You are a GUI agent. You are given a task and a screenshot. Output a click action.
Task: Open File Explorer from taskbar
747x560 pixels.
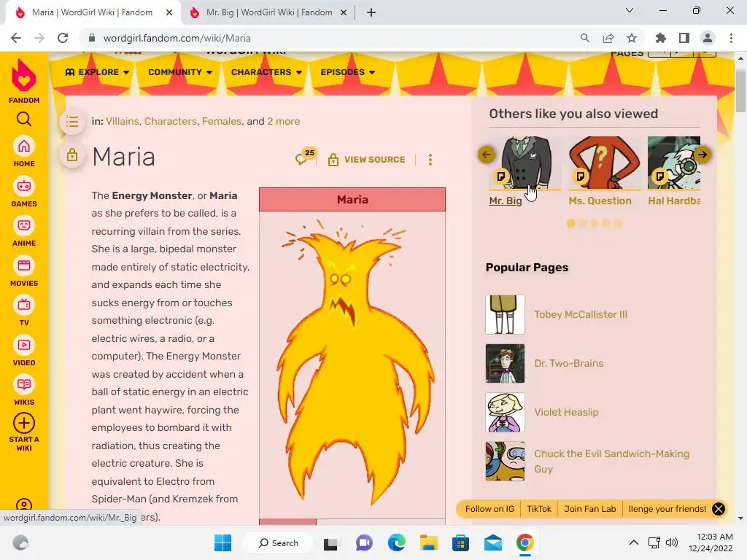click(x=429, y=542)
